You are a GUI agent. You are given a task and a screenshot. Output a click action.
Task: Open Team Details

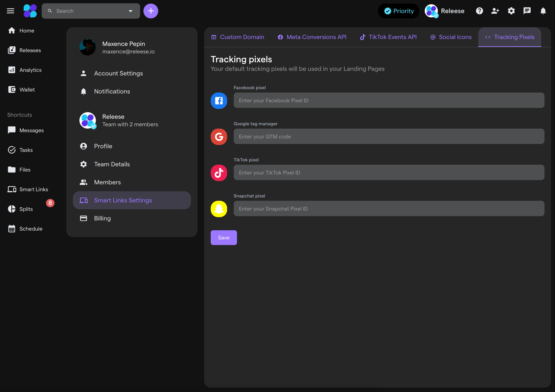132,164
